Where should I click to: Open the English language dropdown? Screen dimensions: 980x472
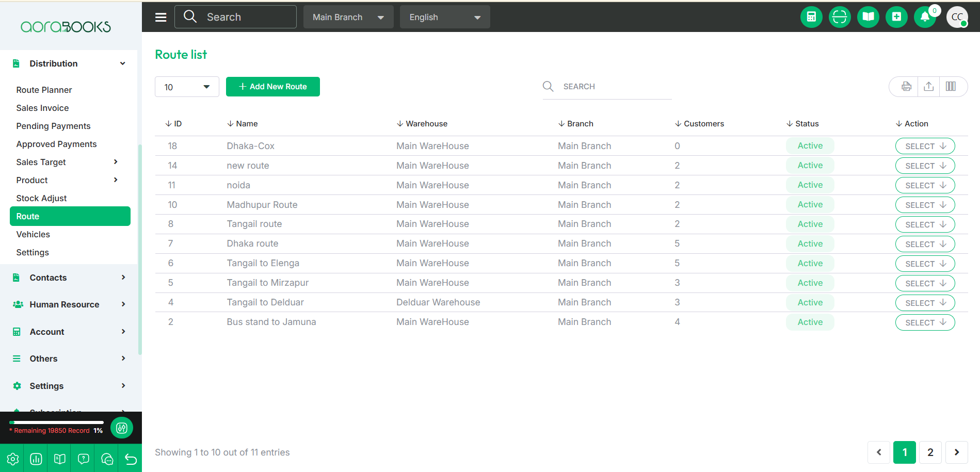445,17
